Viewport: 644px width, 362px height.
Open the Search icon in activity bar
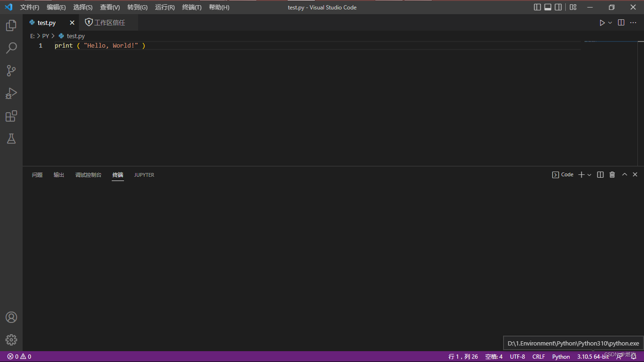pos(11,48)
